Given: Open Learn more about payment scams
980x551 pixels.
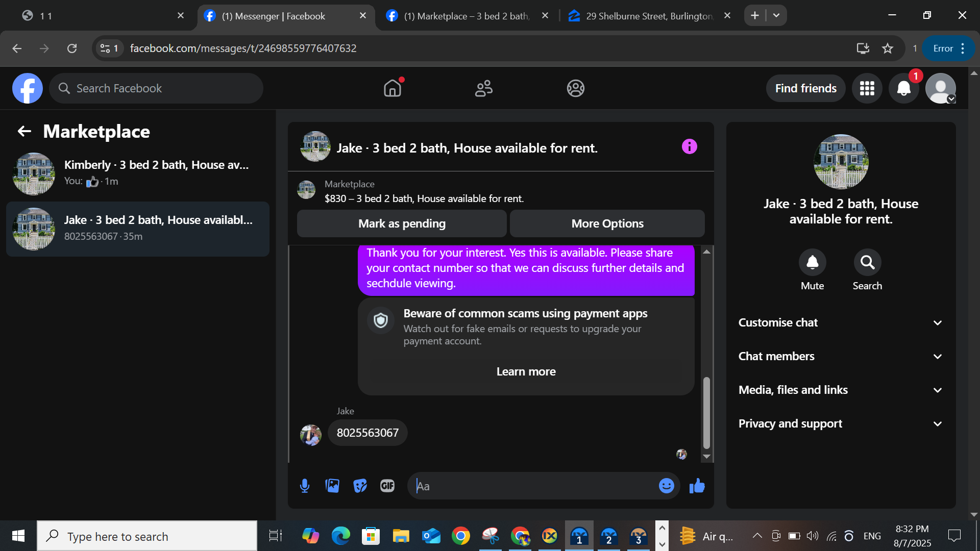Looking at the screenshot, I should point(526,371).
